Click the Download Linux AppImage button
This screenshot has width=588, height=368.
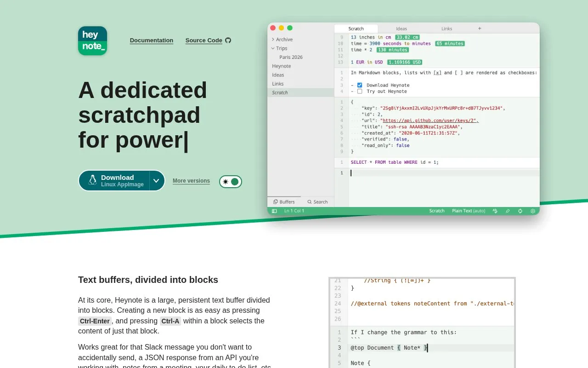(x=114, y=181)
